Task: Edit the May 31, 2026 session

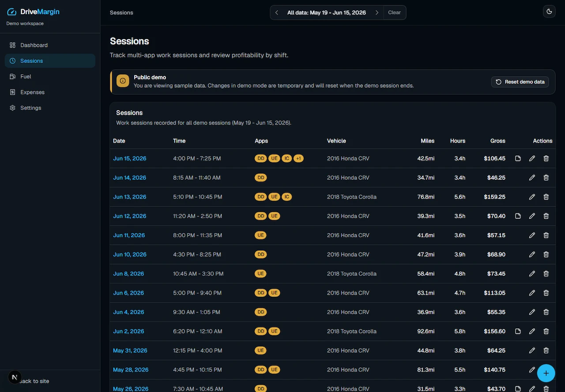Action: [532, 351]
